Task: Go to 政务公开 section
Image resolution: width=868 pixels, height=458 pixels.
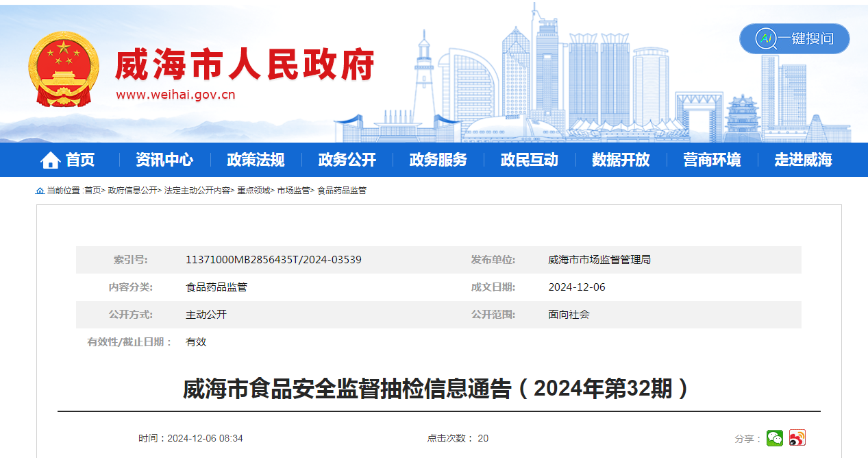Action: pos(347,160)
